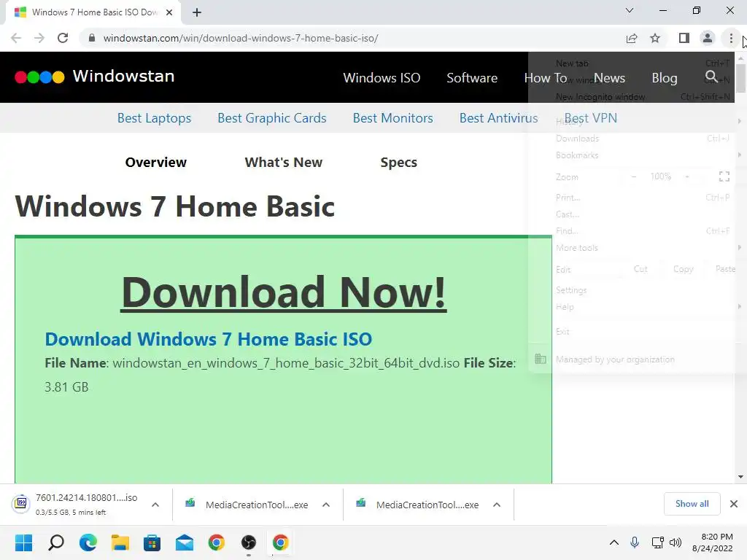Viewport: 747px width, 560px height.
Task: Go back to the previous page
Action: 16,38
